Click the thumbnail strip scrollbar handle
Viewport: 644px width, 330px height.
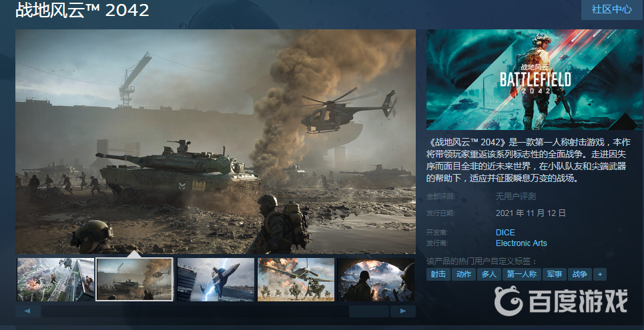pos(369,311)
